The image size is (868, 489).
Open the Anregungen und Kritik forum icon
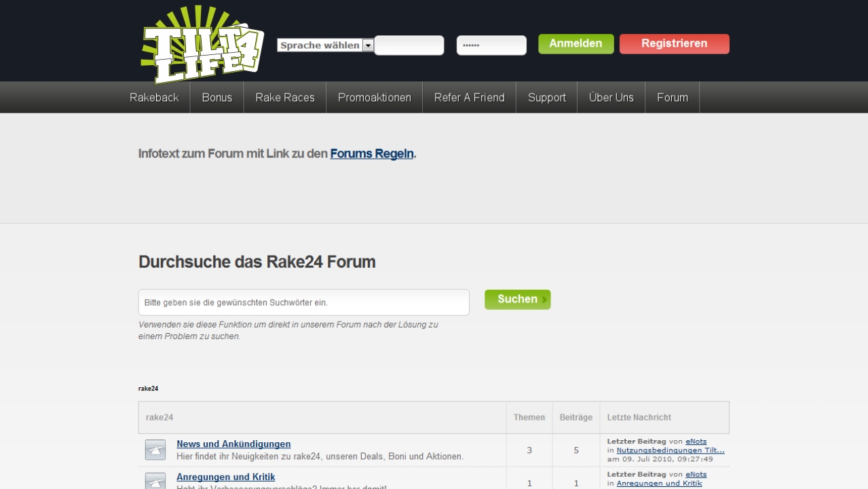[155, 481]
